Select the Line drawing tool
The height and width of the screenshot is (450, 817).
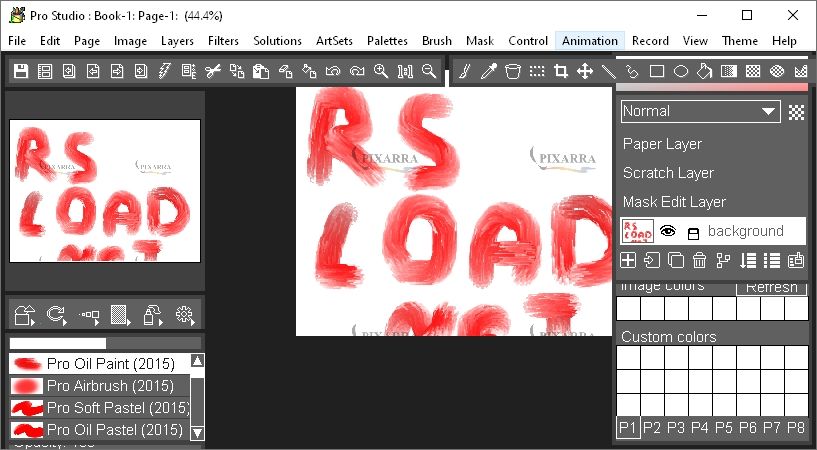pyautogui.click(x=609, y=71)
